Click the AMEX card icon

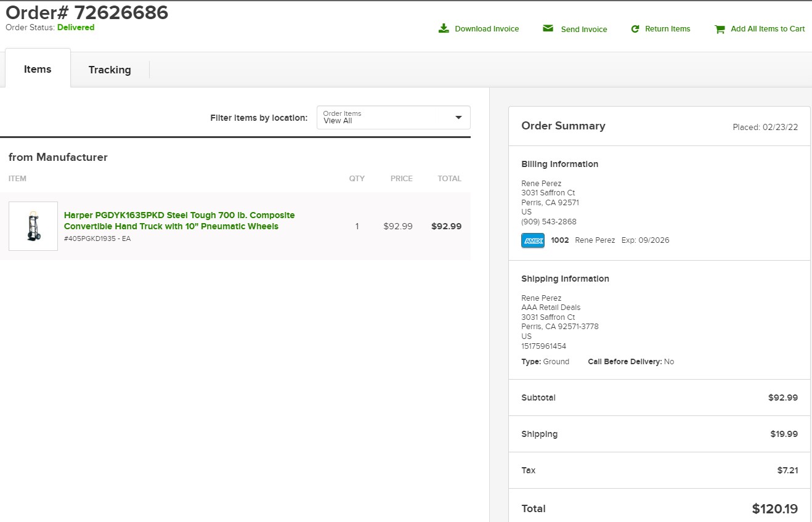click(x=533, y=240)
